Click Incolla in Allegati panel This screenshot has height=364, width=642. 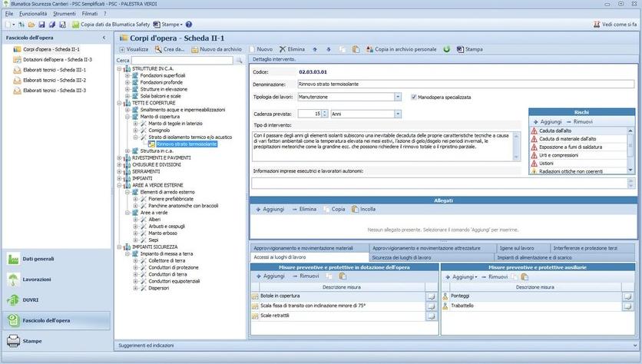(x=363, y=209)
